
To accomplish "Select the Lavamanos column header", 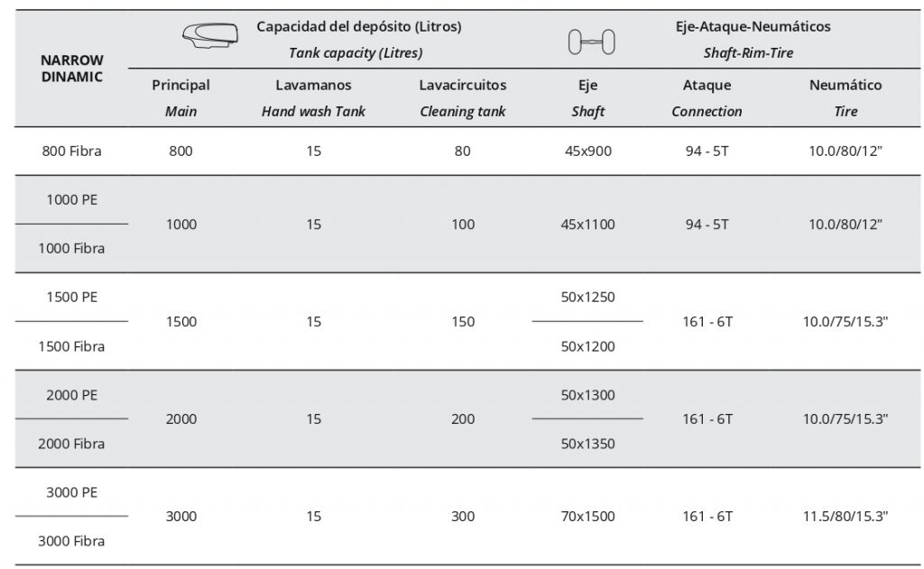I will (313, 97).
